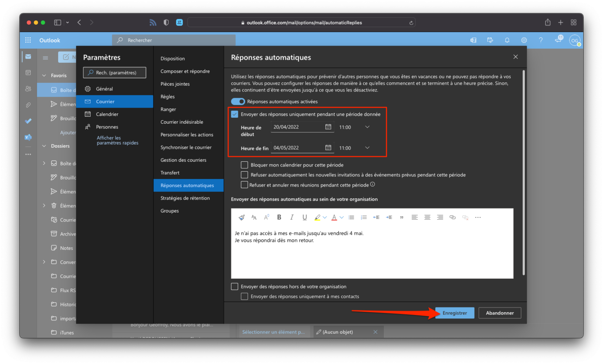Apply yellow text highlight color
Viewport: 603px width, 364px height.
click(x=317, y=217)
